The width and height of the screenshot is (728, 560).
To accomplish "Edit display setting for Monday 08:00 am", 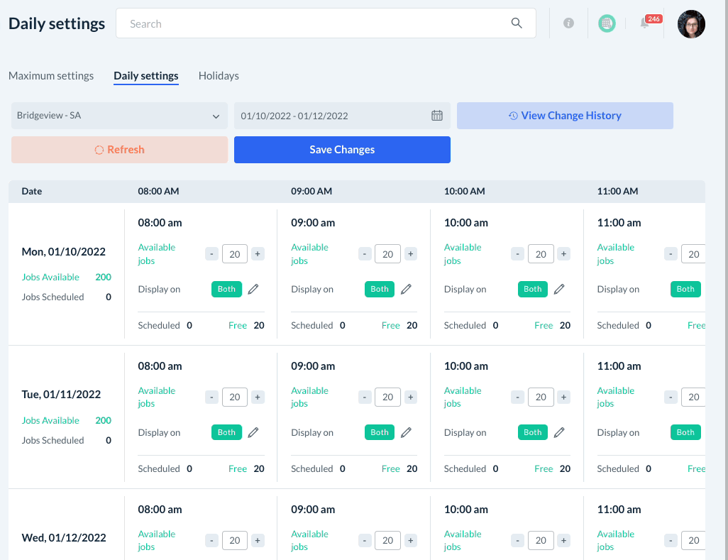I will 253,289.
